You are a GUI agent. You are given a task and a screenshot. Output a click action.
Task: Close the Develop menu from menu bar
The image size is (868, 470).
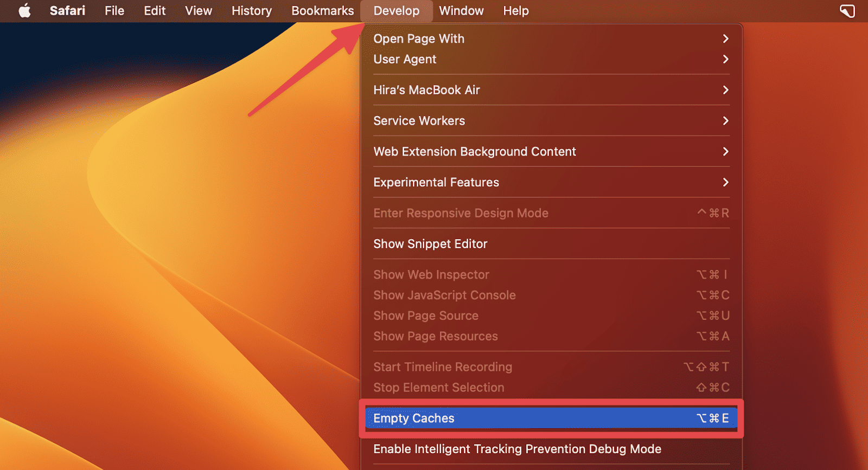click(x=397, y=11)
